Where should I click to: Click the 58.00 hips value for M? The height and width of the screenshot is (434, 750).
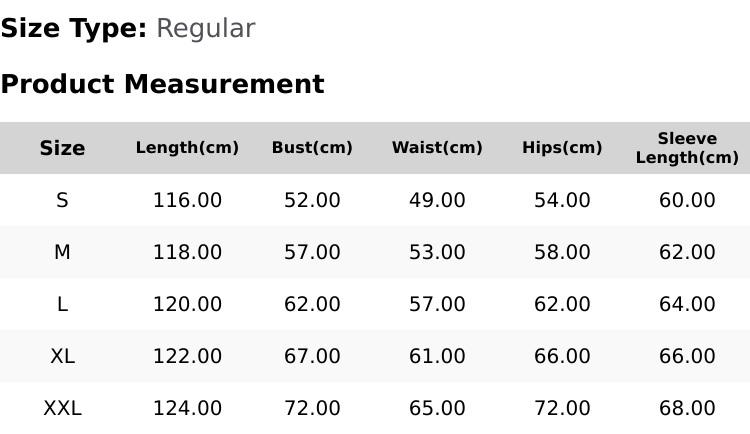pos(562,252)
